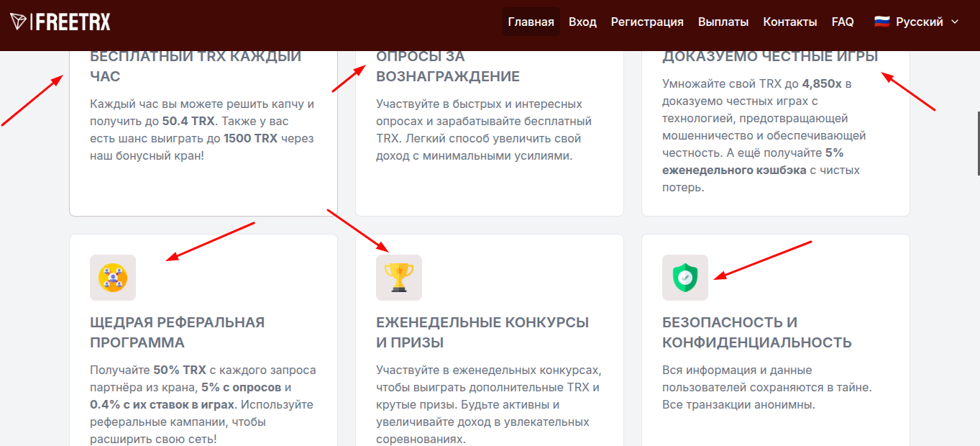Open the Главная menu item

(x=531, y=22)
